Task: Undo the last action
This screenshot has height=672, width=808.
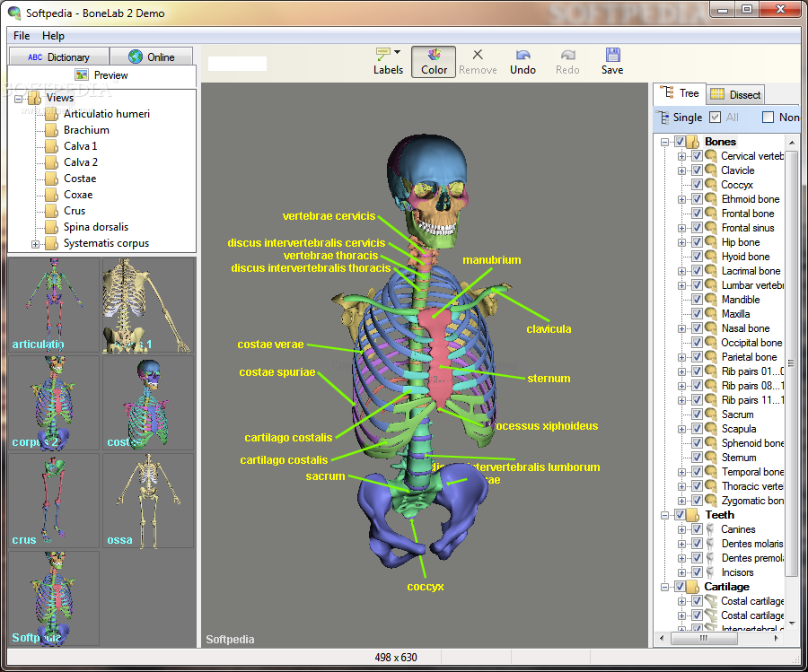Action: (523, 55)
